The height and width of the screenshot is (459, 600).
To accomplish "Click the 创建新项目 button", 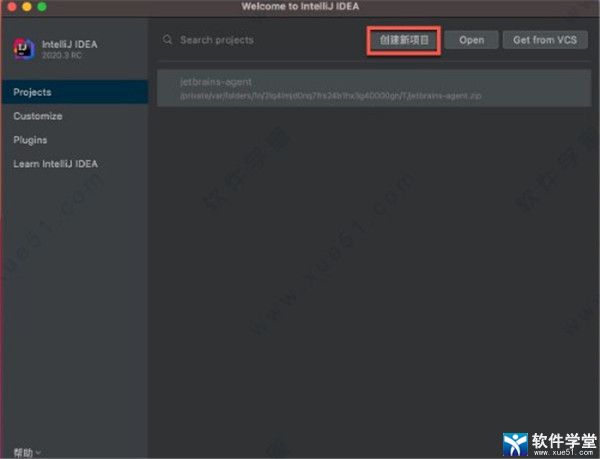I will click(x=404, y=40).
